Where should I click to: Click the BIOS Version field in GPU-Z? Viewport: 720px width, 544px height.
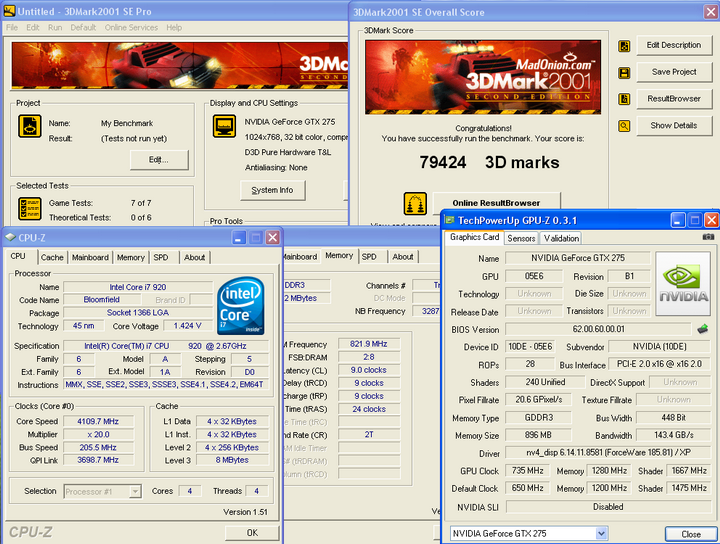[598, 329]
